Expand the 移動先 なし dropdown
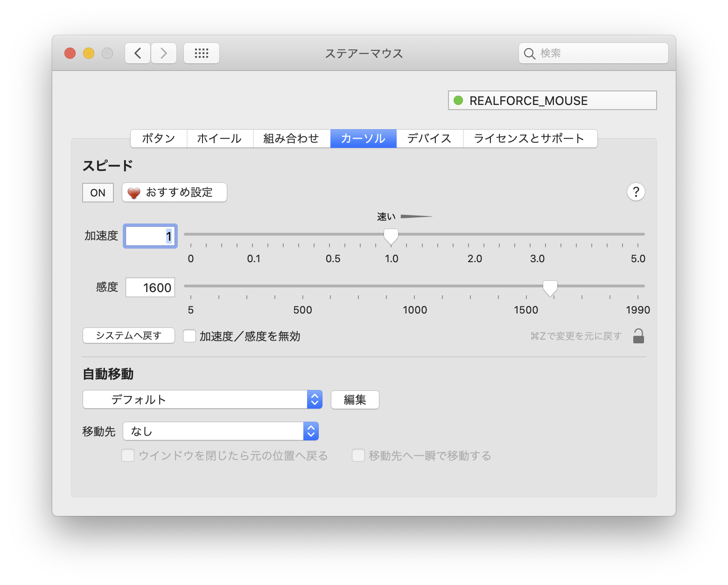The height and width of the screenshot is (585, 728). coord(220,432)
